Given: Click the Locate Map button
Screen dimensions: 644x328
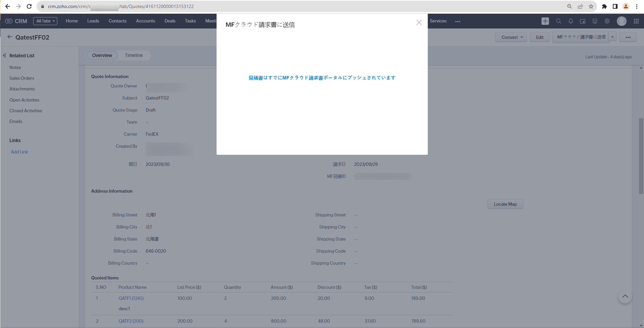Looking at the screenshot, I should click(x=505, y=204).
